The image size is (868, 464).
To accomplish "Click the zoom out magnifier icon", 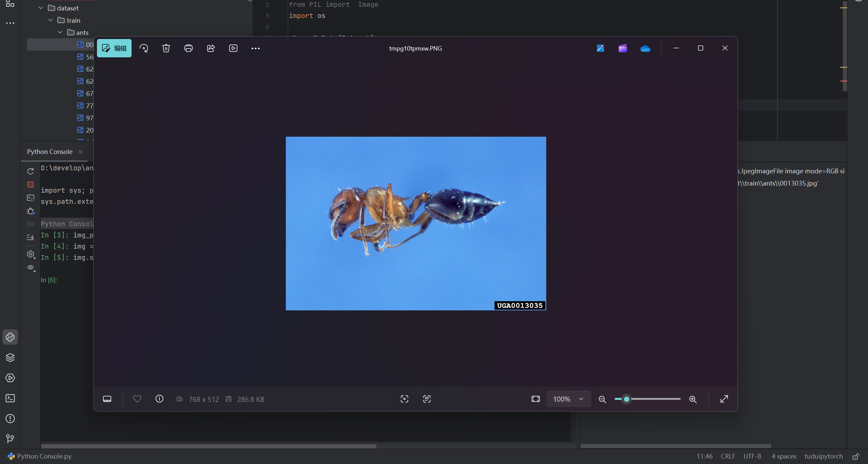I will [602, 399].
